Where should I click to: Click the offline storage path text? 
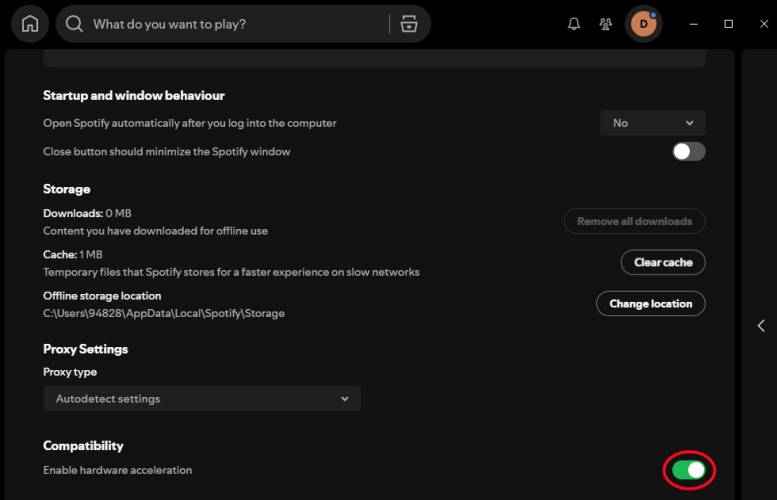pyautogui.click(x=164, y=313)
